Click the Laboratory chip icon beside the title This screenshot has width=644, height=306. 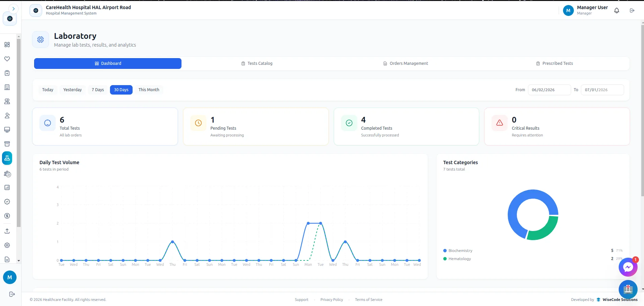(40, 40)
